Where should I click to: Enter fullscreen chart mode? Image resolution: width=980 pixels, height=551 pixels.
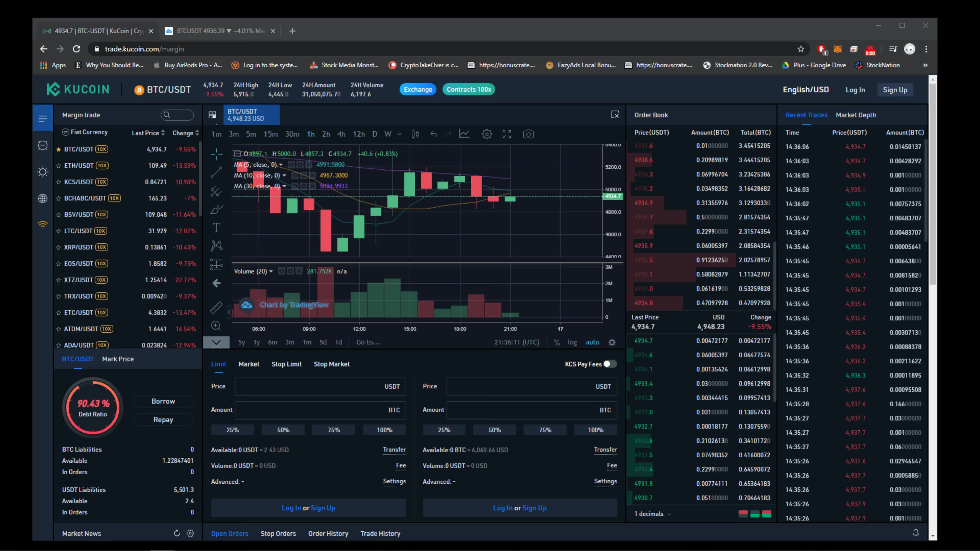(507, 134)
